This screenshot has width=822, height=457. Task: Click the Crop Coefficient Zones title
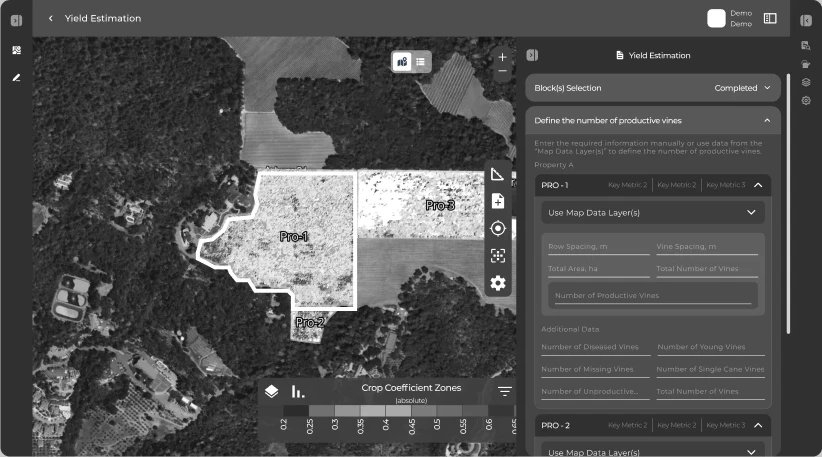411,388
